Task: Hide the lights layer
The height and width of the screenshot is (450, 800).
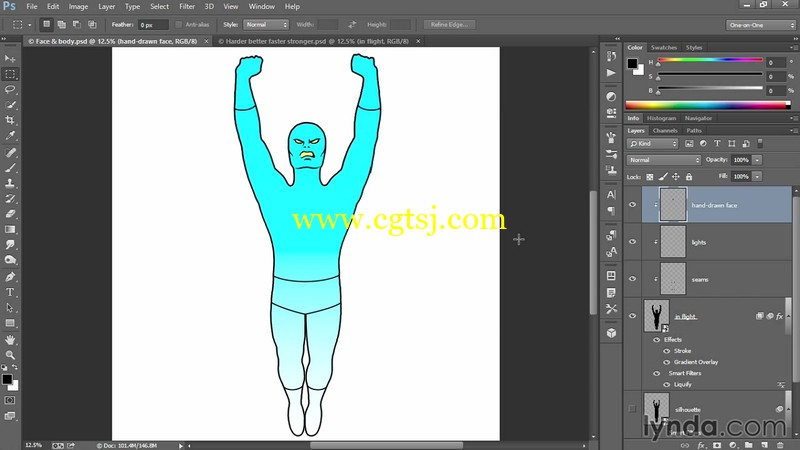Action: coord(633,242)
